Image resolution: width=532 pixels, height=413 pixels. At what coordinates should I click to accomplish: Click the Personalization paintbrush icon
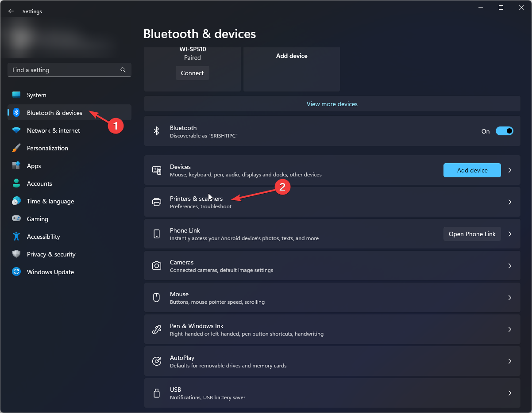(x=16, y=148)
